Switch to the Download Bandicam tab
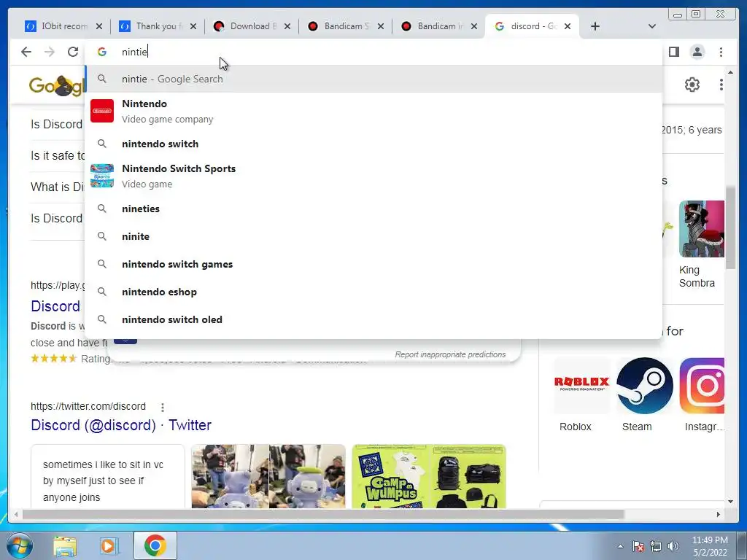The image size is (747, 560). click(x=245, y=26)
